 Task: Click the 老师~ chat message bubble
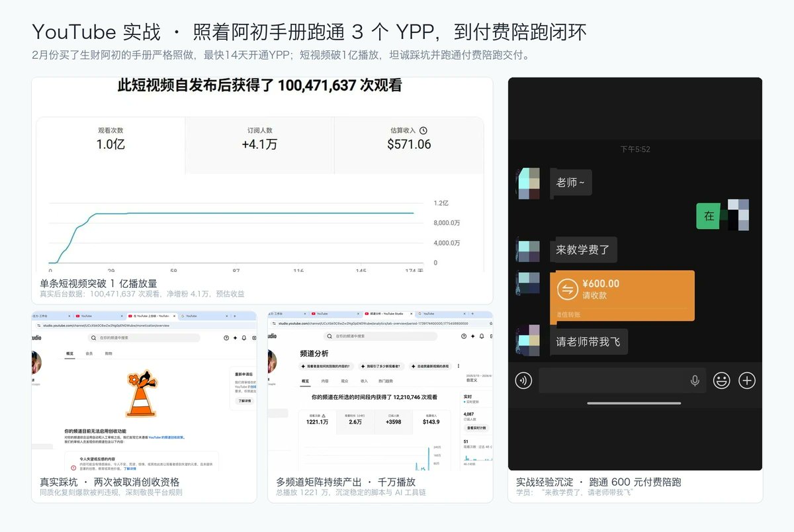[x=571, y=183]
